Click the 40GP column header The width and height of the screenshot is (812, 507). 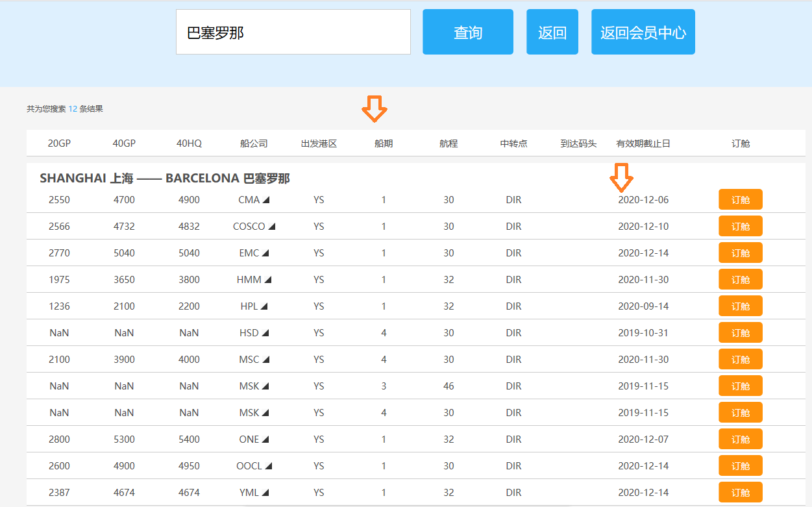click(124, 143)
